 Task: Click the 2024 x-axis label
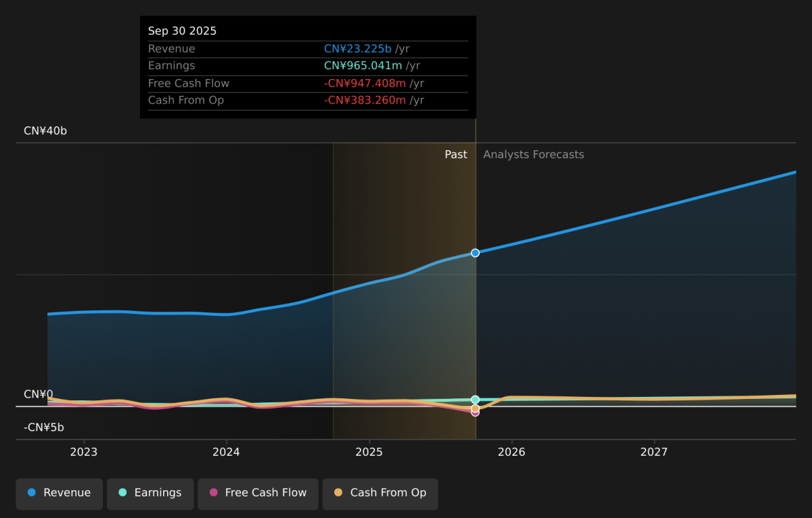(x=226, y=452)
